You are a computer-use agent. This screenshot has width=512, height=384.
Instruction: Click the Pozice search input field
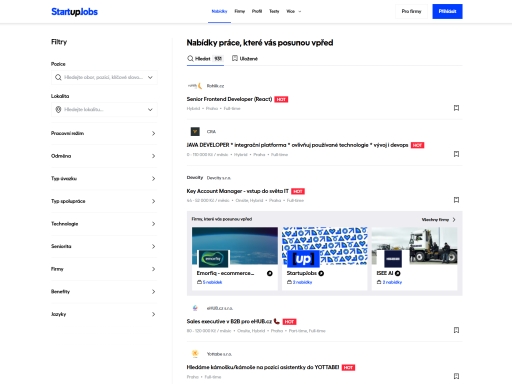click(104, 77)
